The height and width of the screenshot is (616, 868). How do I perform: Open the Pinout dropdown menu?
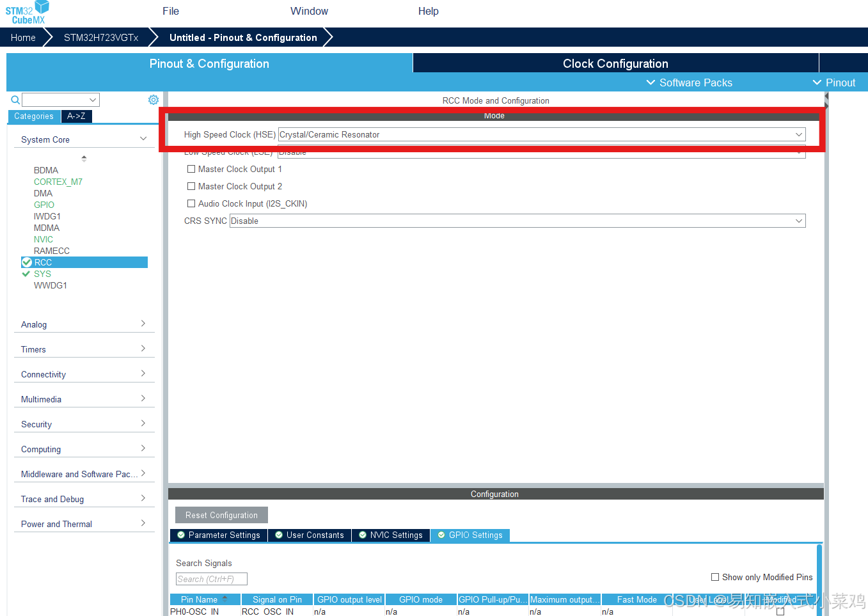833,83
